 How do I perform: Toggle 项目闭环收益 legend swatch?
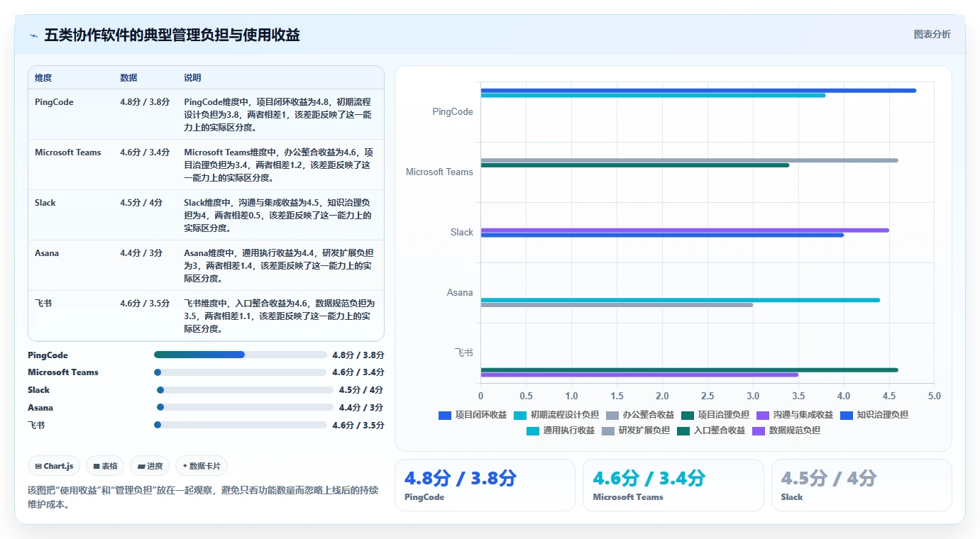coord(445,415)
